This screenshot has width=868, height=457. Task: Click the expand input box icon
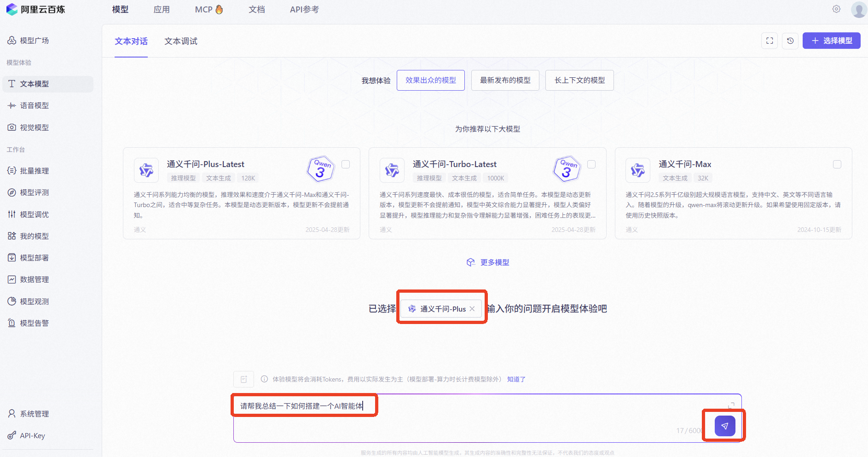coord(731,405)
